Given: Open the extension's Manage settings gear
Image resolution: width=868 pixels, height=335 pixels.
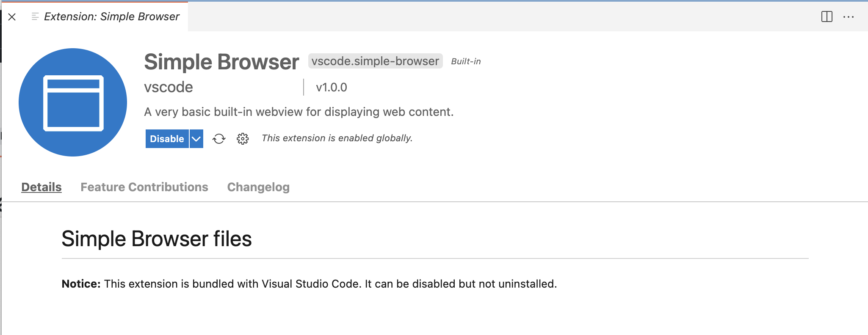Looking at the screenshot, I should pos(242,138).
